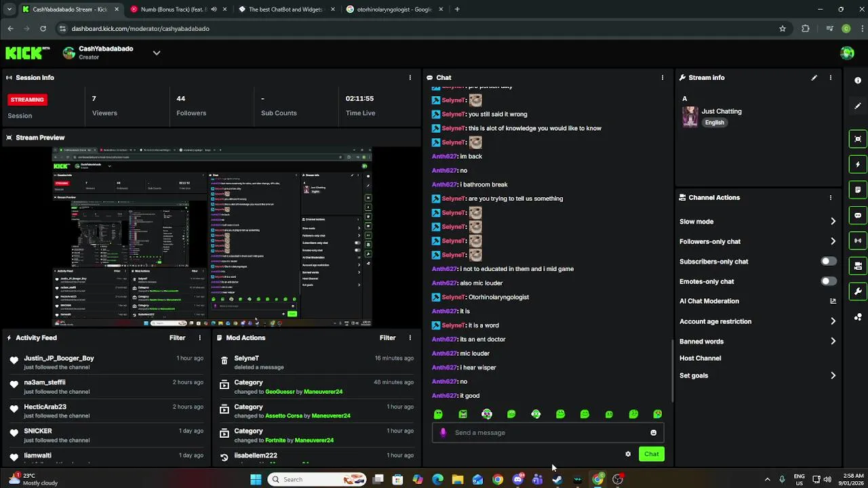868x488 pixels.
Task: Toggle the document session widget icon in sidebar
Action: click(x=858, y=190)
